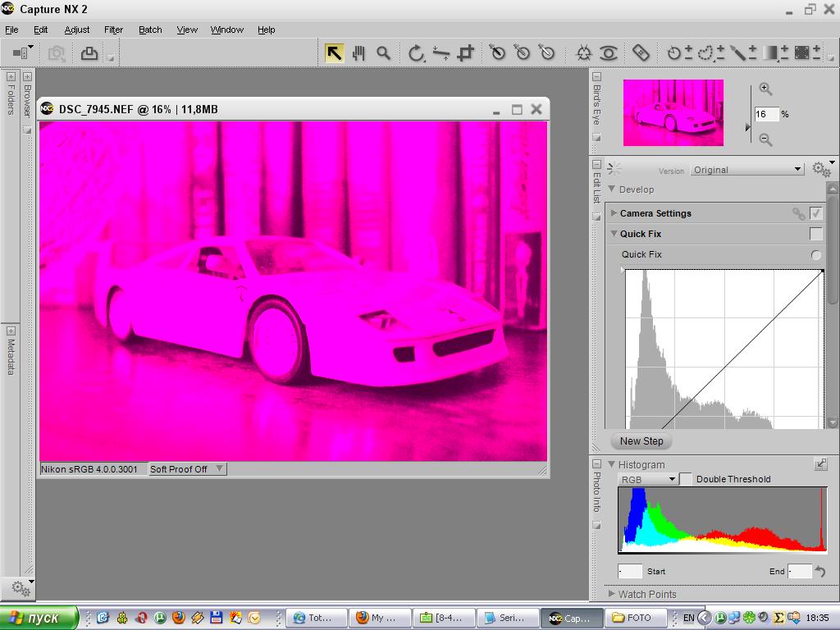
Task: Click the Print icon in toolbar
Action: coord(89,53)
